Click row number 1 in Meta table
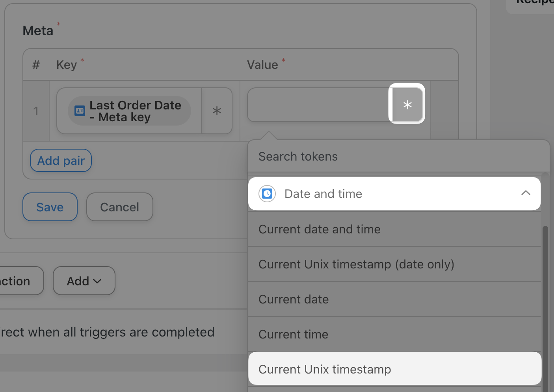 [36, 111]
